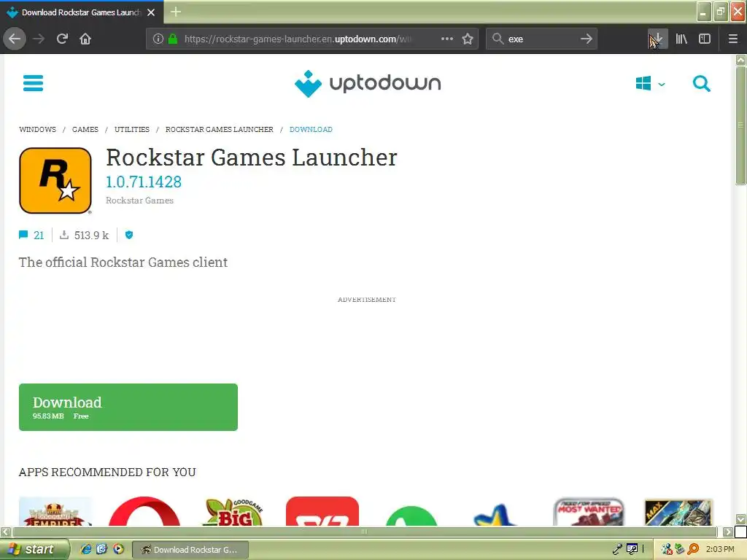Open the Goodgame Empire recommended app

click(x=55, y=512)
